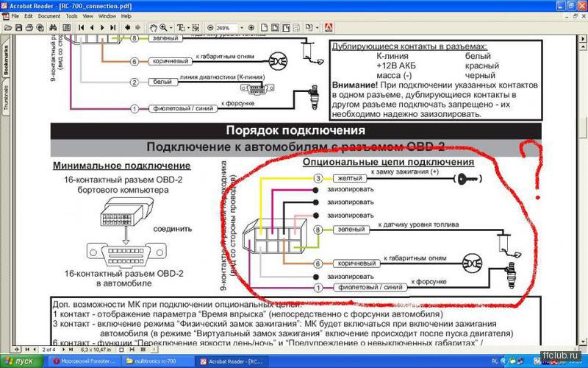Click status bar last page button
This screenshot has height=368, width=588.
click(71, 349)
